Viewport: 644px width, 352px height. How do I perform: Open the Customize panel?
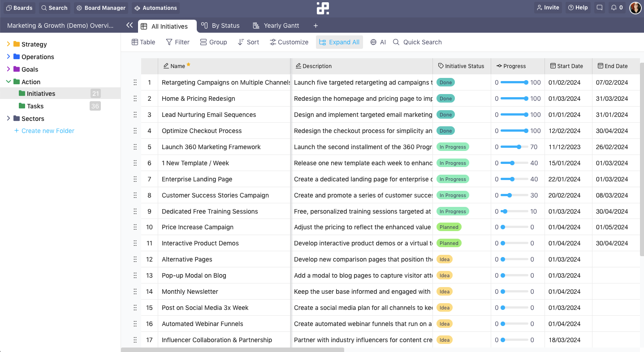pyautogui.click(x=289, y=42)
